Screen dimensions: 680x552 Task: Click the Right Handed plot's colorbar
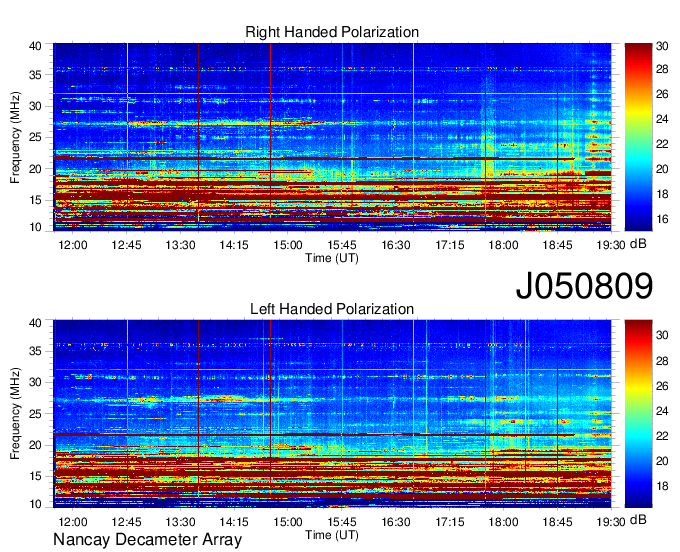click(x=638, y=137)
